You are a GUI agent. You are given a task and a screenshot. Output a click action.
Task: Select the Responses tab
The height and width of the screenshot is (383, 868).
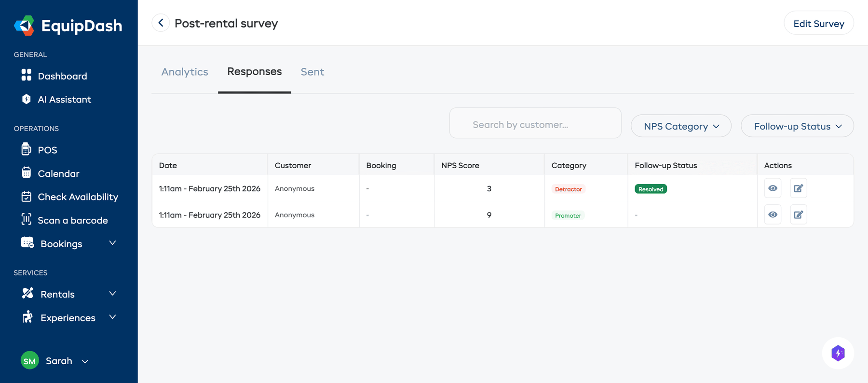255,71
